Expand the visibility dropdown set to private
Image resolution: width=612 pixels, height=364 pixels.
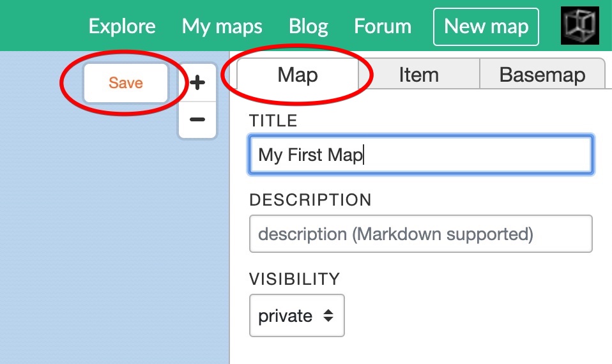pyautogui.click(x=296, y=315)
